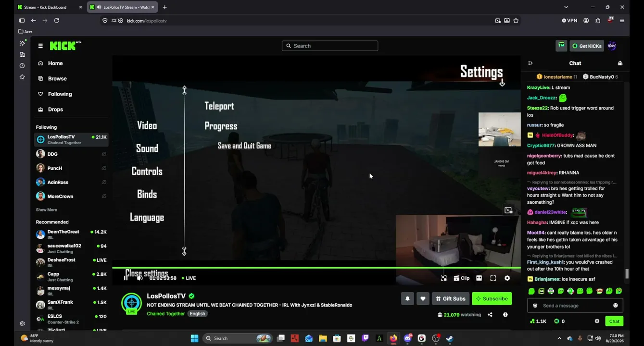Expand the Following list with Show More
Image resolution: width=644 pixels, height=346 pixels.
point(46,210)
